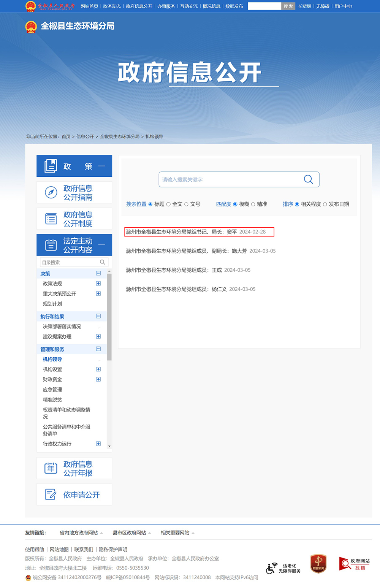Click the directory search magnifier icon
380x588 pixels.
[x=102, y=262]
